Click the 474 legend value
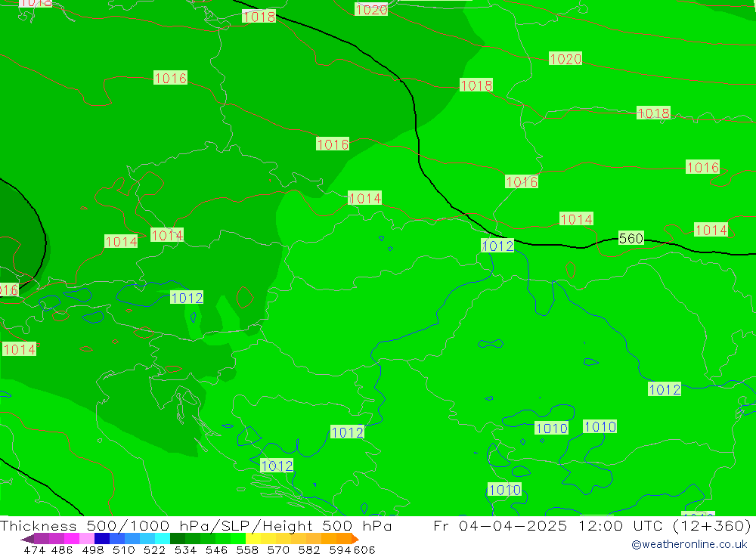The image size is (756, 554). 35,549
